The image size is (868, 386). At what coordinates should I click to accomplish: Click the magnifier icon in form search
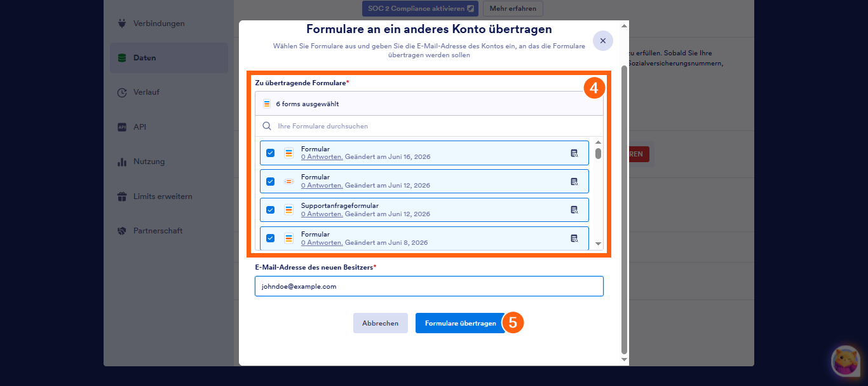point(267,126)
